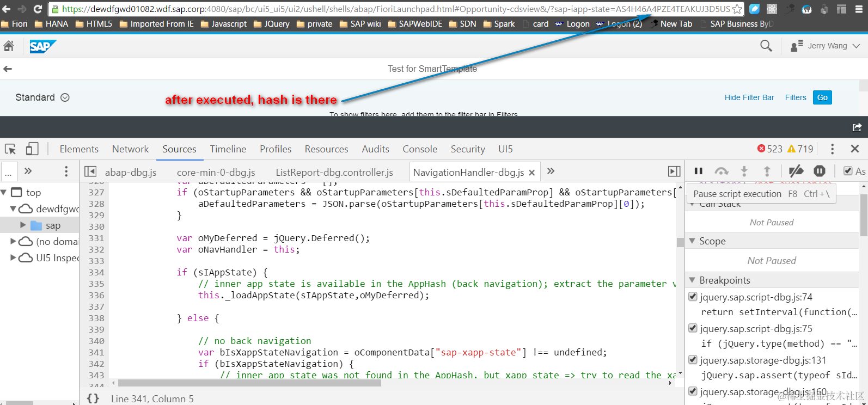Step into next function call icon

pos(744,171)
